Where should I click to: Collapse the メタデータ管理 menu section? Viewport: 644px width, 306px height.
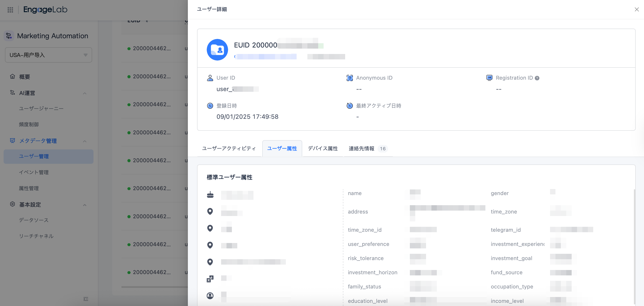[x=85, y=141]
